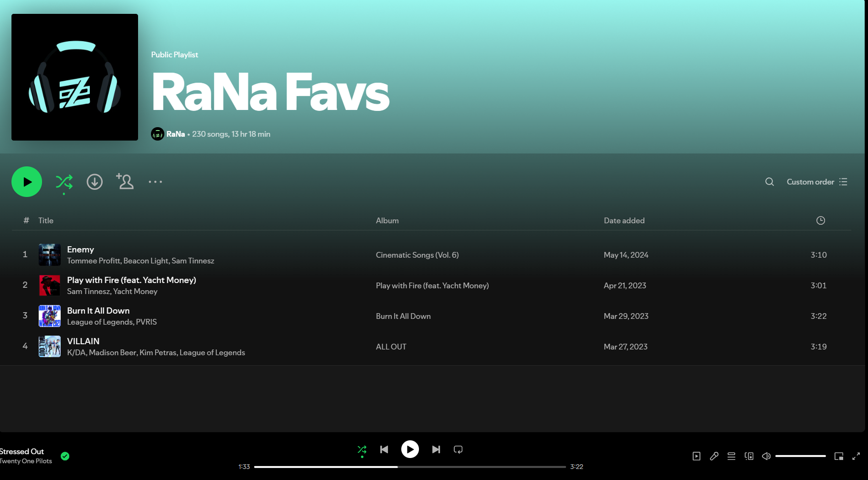
Task: Open the Queue panel
Action: [731, 456]
